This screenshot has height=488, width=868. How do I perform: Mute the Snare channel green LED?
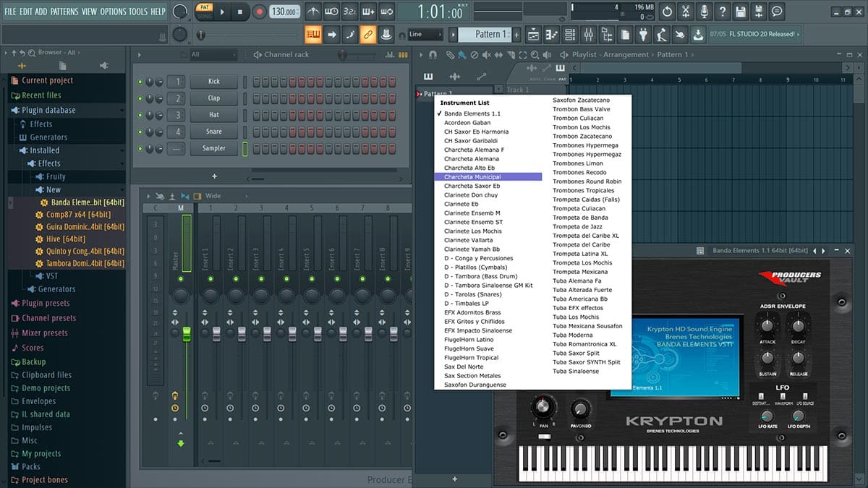click(140, 132)
